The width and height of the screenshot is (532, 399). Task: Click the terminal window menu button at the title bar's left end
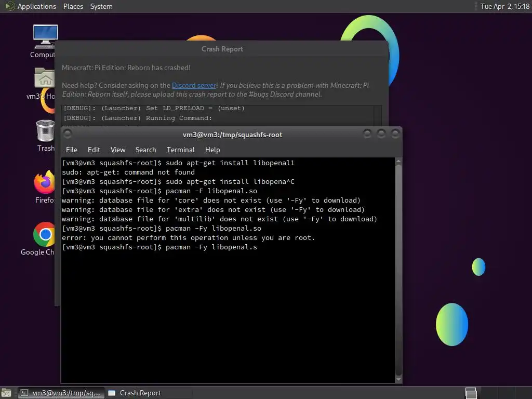point(68,134)
